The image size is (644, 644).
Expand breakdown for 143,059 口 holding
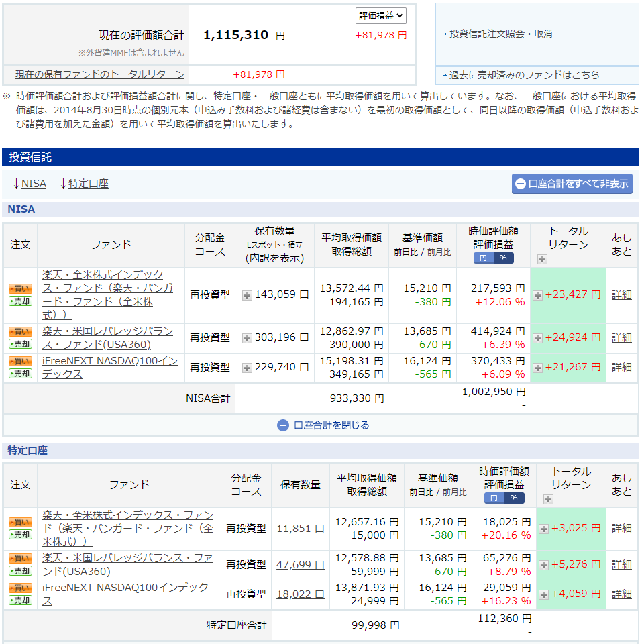click(x=247, y=295)
